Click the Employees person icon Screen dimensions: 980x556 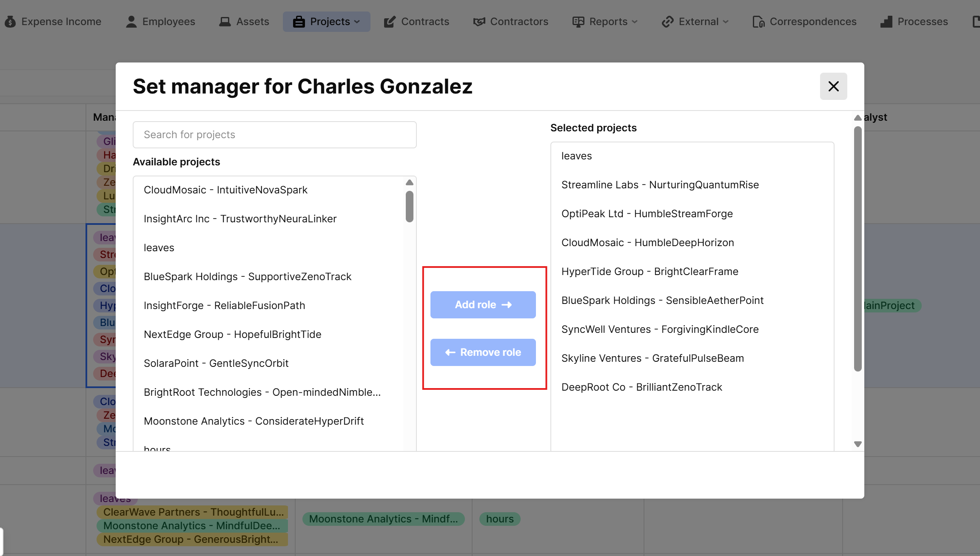[x=131, y=22]
